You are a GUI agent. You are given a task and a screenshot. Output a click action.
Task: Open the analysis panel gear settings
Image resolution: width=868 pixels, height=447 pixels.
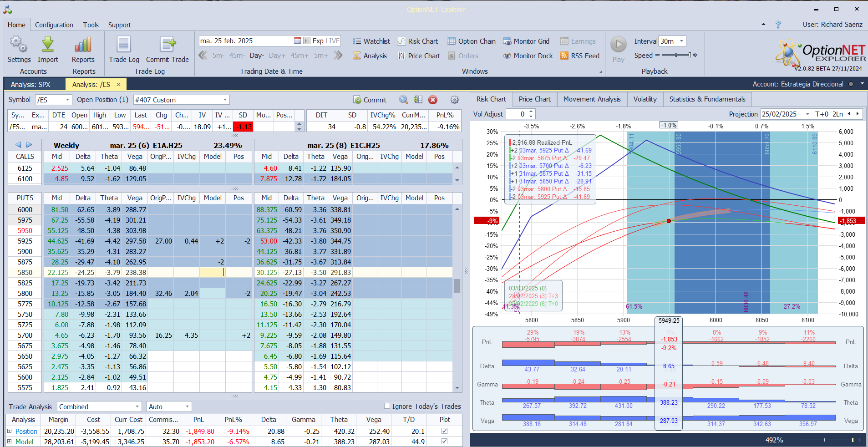coord(454,100)
